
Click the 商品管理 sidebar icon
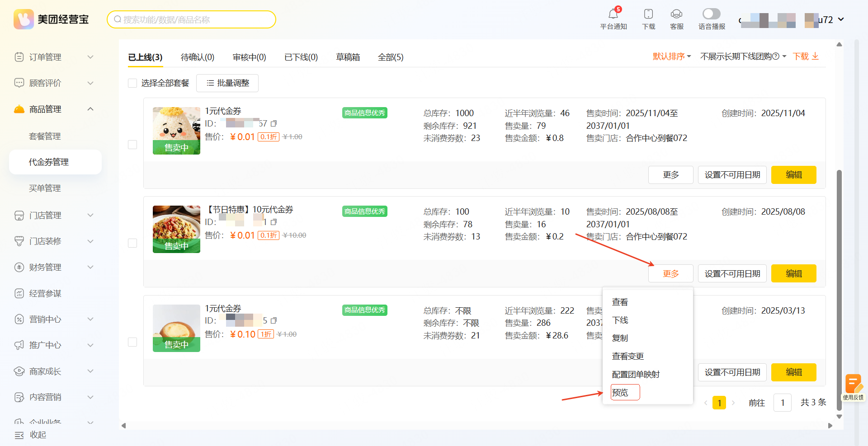click(19, 109)
